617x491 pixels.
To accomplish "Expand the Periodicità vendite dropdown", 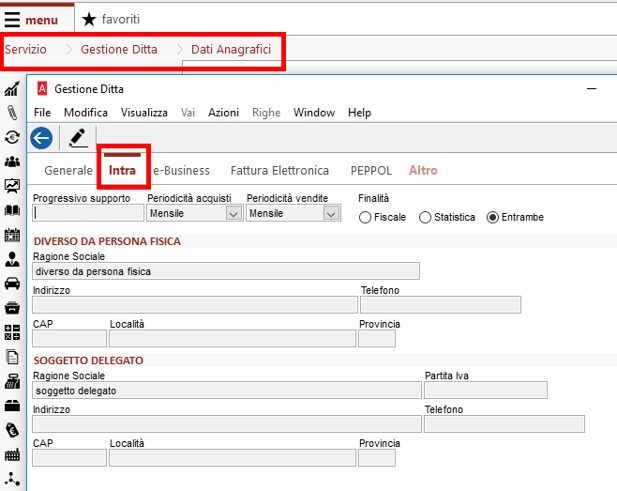I will click(331, 214).
